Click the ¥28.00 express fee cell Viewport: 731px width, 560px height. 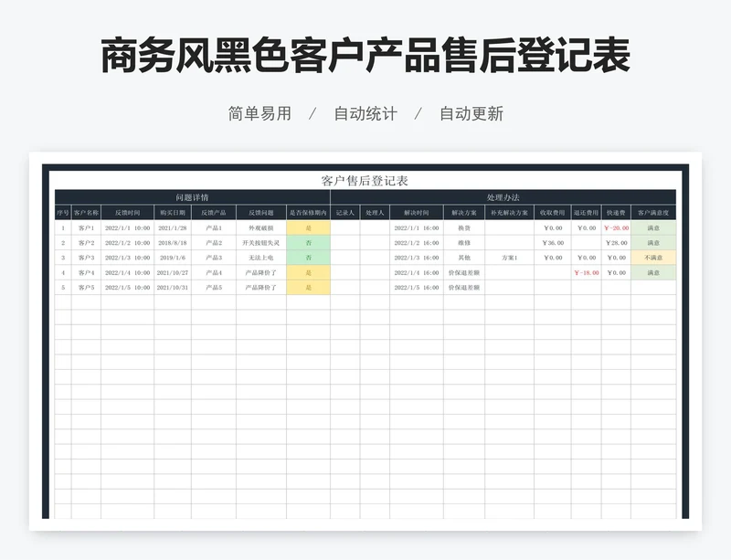point(616,243)
